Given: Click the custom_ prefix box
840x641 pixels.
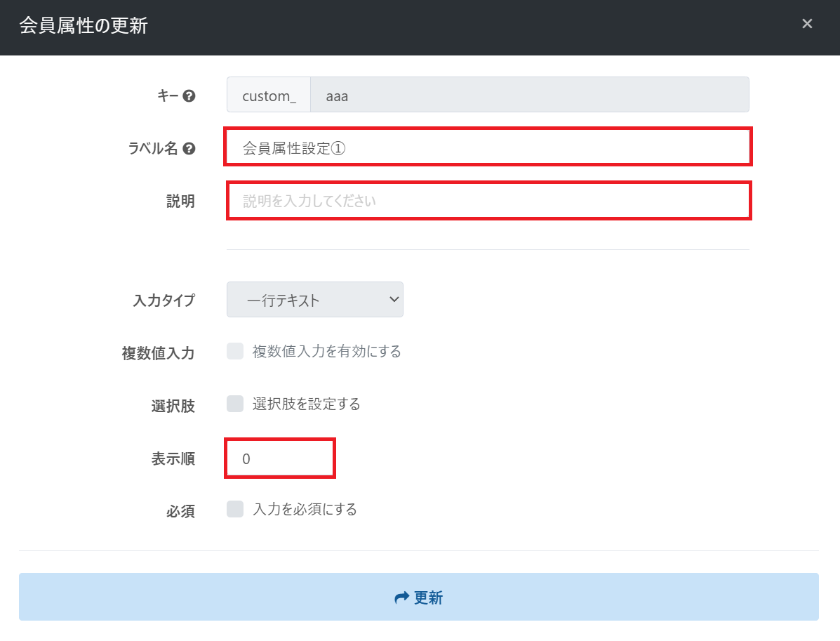Looking at the screenshot, I should pyautogui.click(x=269, y=95).
